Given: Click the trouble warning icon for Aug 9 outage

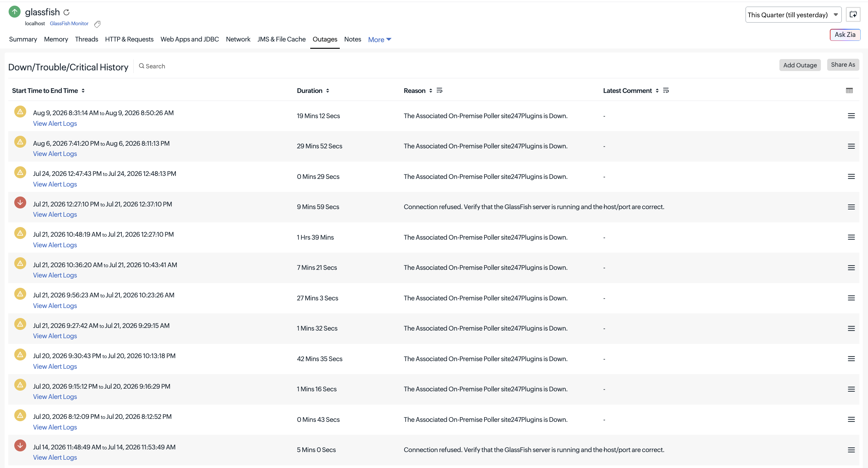Looking at the screenshot, I should [x=20, y=112].
